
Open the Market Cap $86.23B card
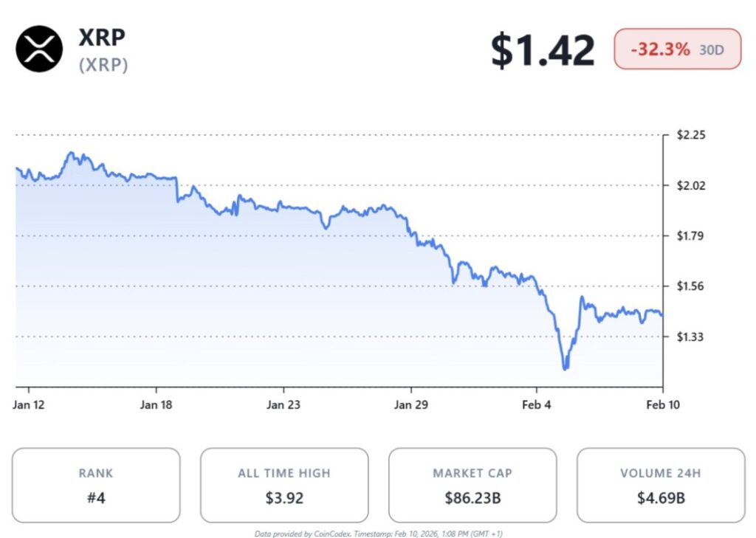[x=472, y=485]
